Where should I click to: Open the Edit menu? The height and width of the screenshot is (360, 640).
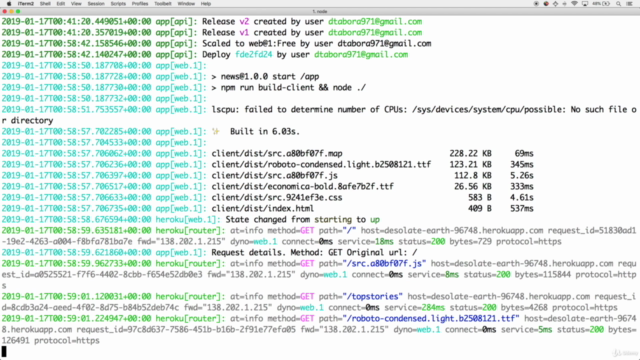[x=61, y=4]
